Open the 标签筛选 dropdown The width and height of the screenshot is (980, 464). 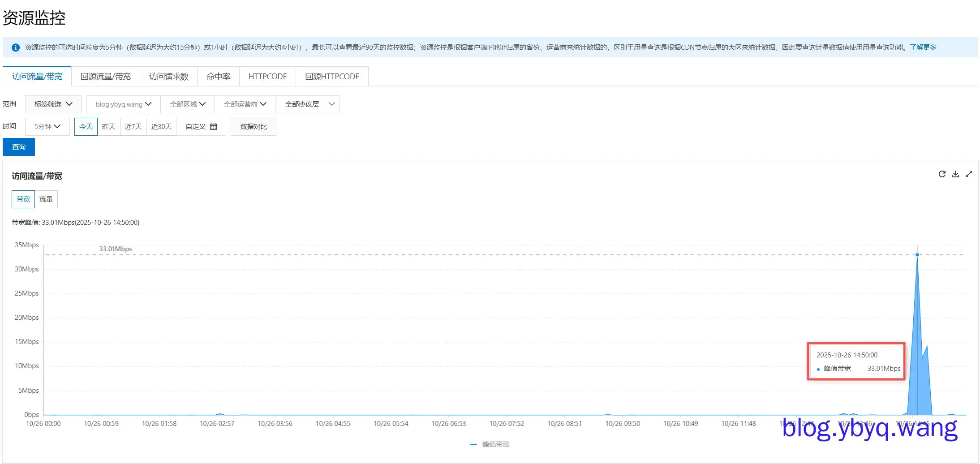pos(53,104)
